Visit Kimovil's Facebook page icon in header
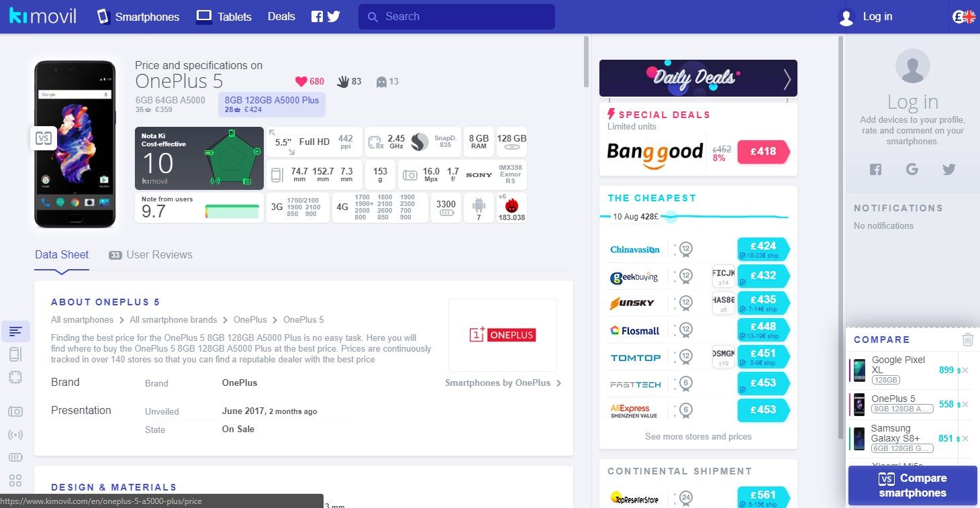Image resolution: width=980 pixels, height=508 pixels. [317, 17]
